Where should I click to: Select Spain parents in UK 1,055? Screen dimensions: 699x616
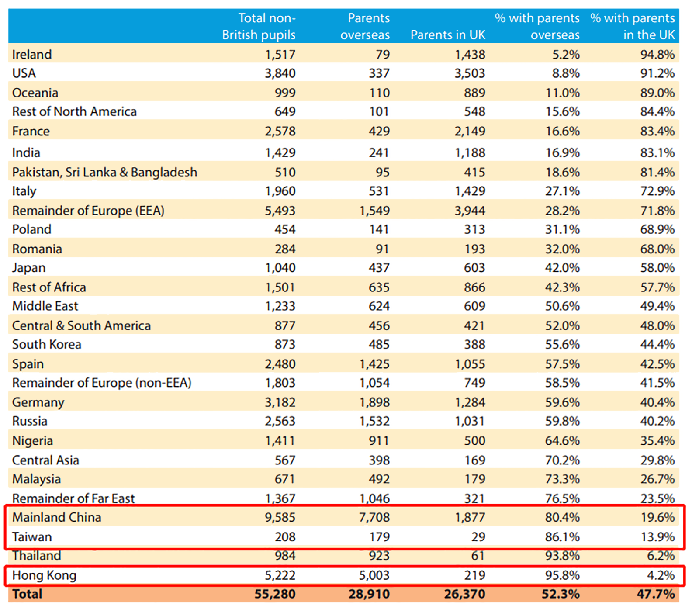coord(470,364)
